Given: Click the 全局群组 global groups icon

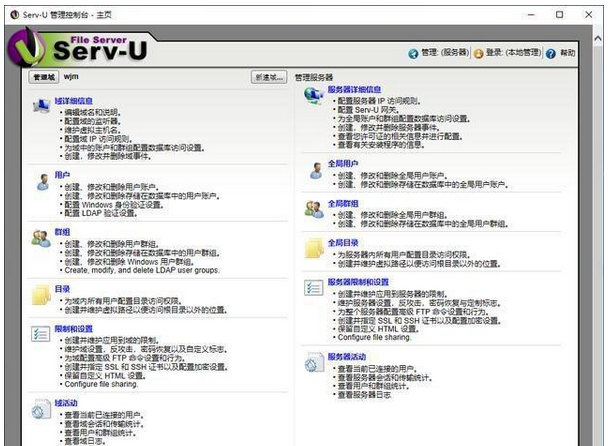Looking at the screenshot, I should pyautogui.click(x=312, y=208).
